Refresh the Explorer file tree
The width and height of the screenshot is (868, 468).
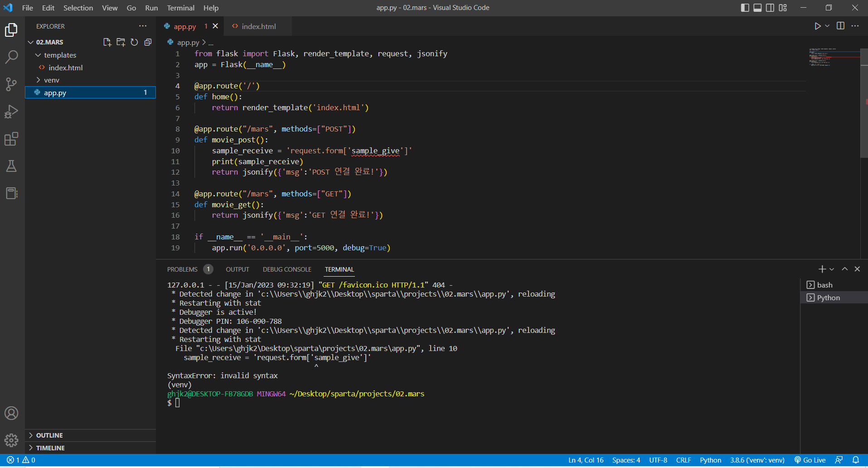(x=134, y=42)
